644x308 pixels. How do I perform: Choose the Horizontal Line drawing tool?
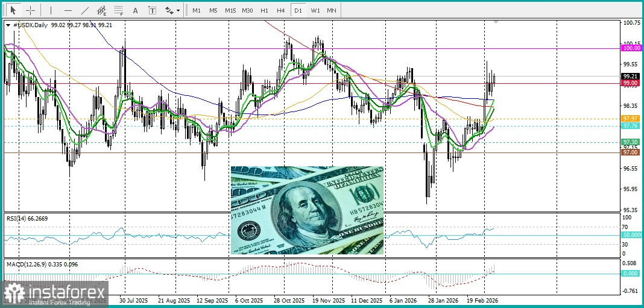(x=68, y=10)
